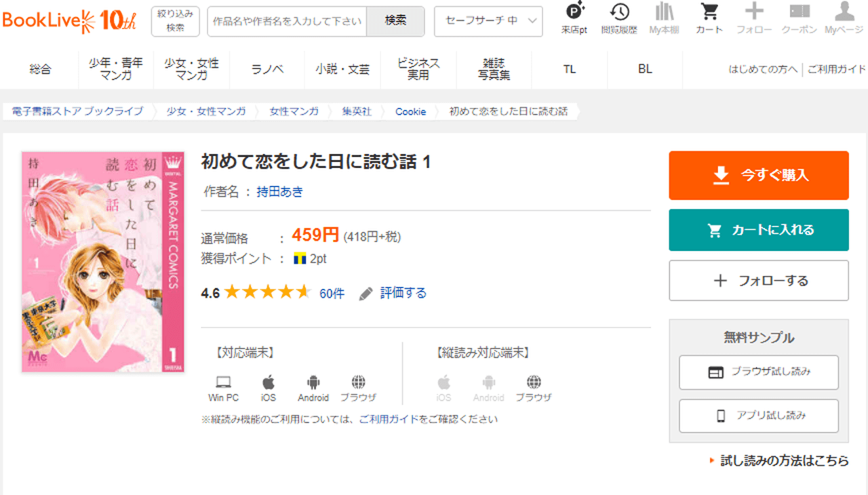Open Myページ profile icon
Viewport: 868px width, 495px height.
[844, 12]
